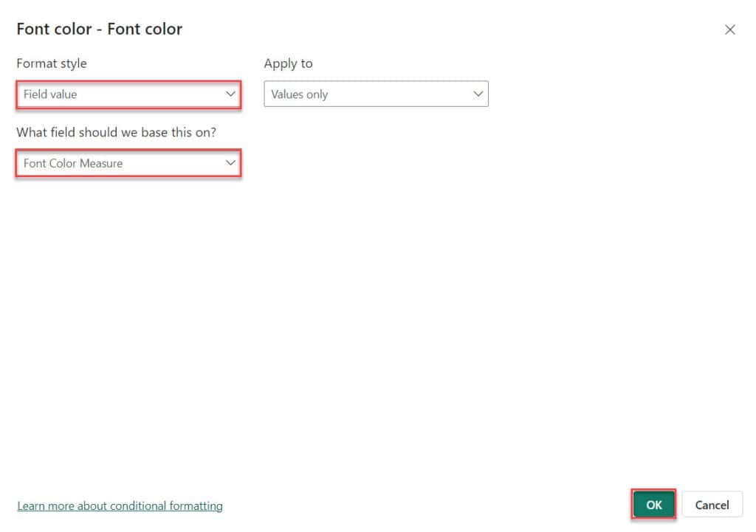Open Learn more about conditional formatting link
This screenshot has width=756, height=532.
pyautogui.click(x=120, y=505)
